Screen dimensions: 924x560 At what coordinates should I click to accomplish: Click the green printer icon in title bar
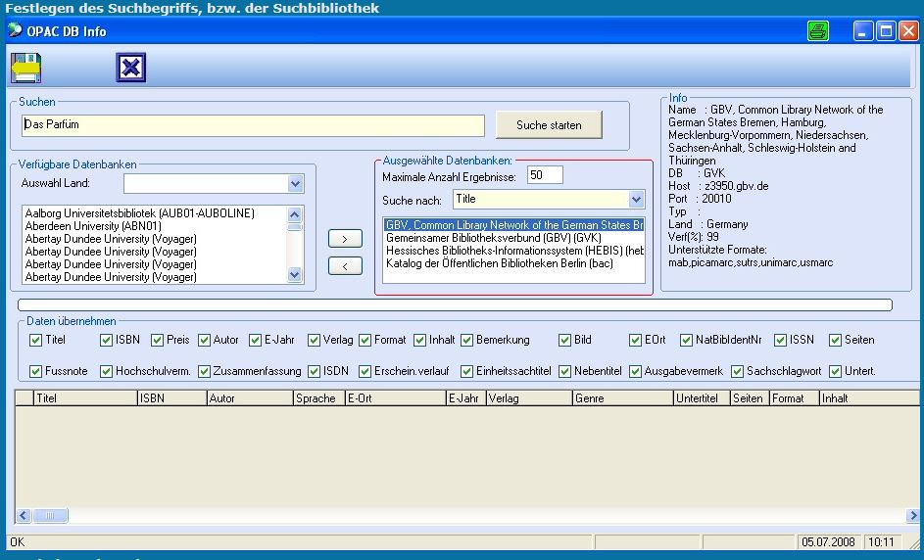[818, 31]
